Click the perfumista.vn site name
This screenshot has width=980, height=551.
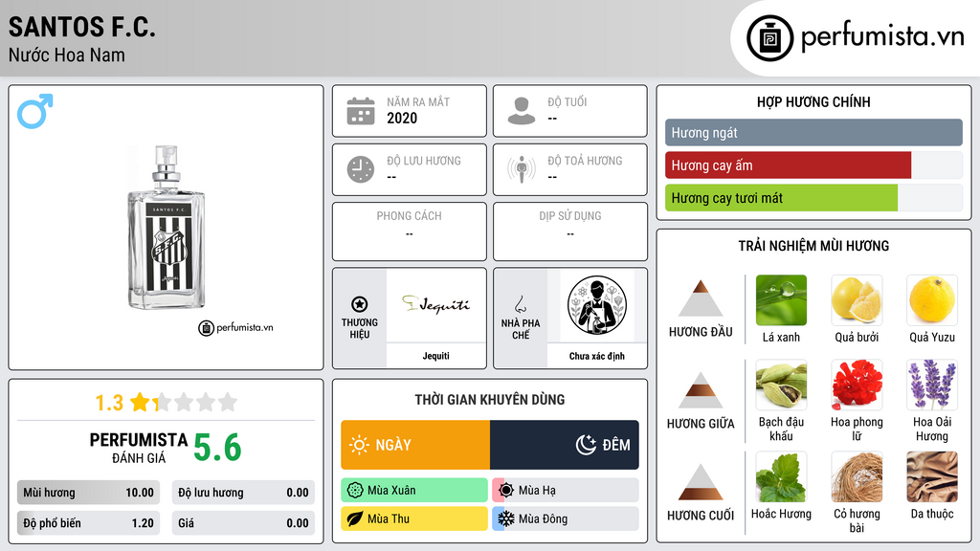pyautogui.click(x=882, y=37)
